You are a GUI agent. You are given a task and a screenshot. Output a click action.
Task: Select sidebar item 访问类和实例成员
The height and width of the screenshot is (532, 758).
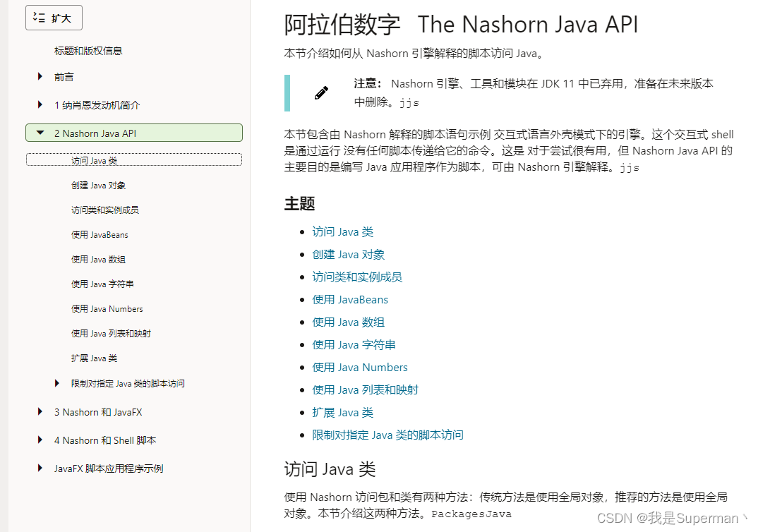tap(105, 210)
